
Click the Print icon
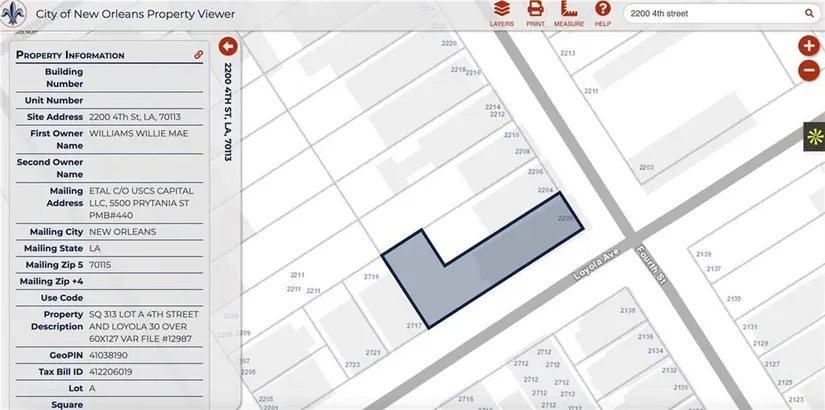(535, 14)
